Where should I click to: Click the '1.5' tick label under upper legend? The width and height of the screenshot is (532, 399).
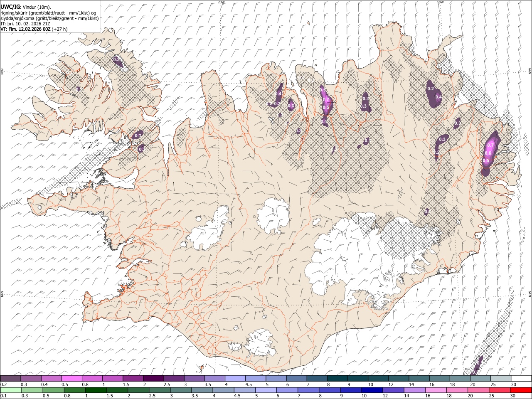126,384
